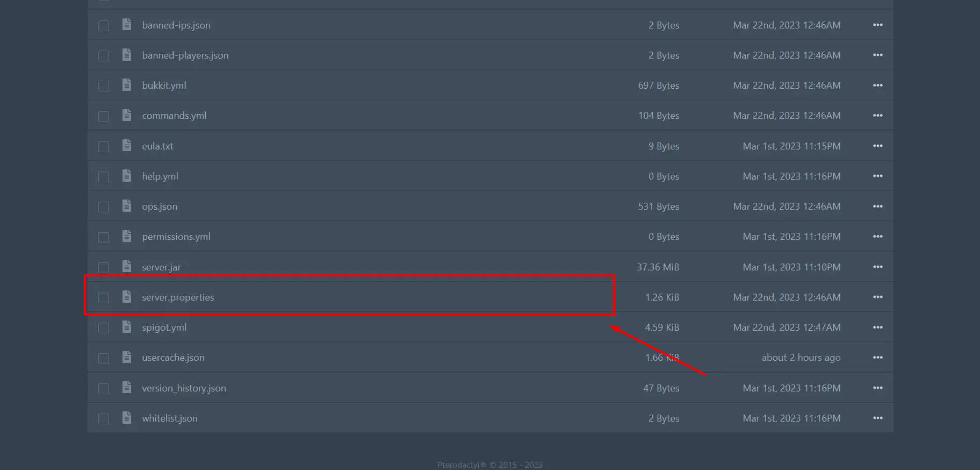
Task: Expand the actions menu for permissions.yml
Action: click(x=877, y=236)
